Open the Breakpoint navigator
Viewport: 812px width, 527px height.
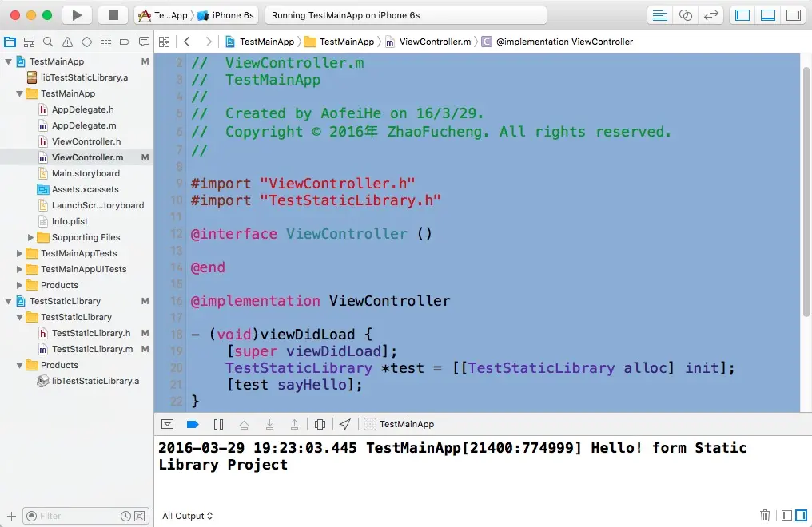pos(125,42)
